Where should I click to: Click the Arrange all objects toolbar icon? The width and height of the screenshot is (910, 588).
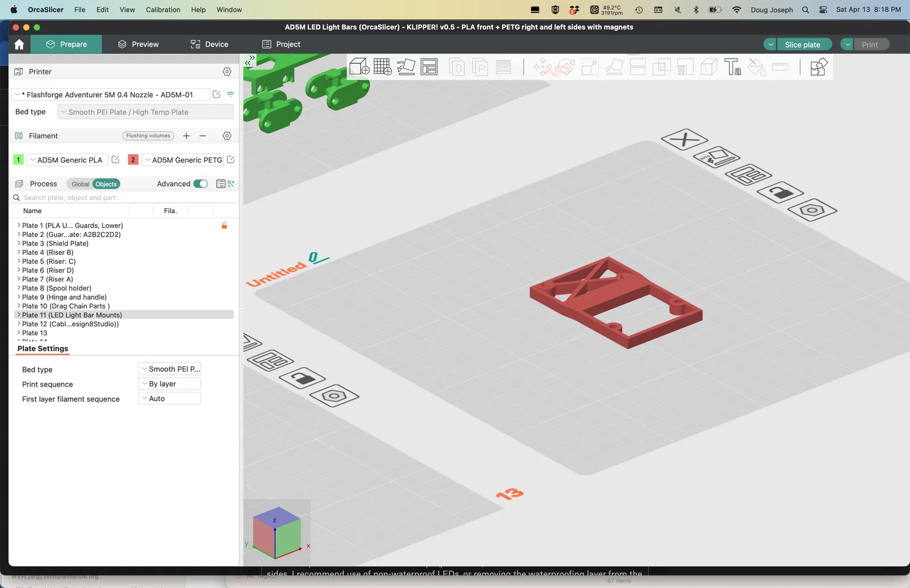[429, 67]
